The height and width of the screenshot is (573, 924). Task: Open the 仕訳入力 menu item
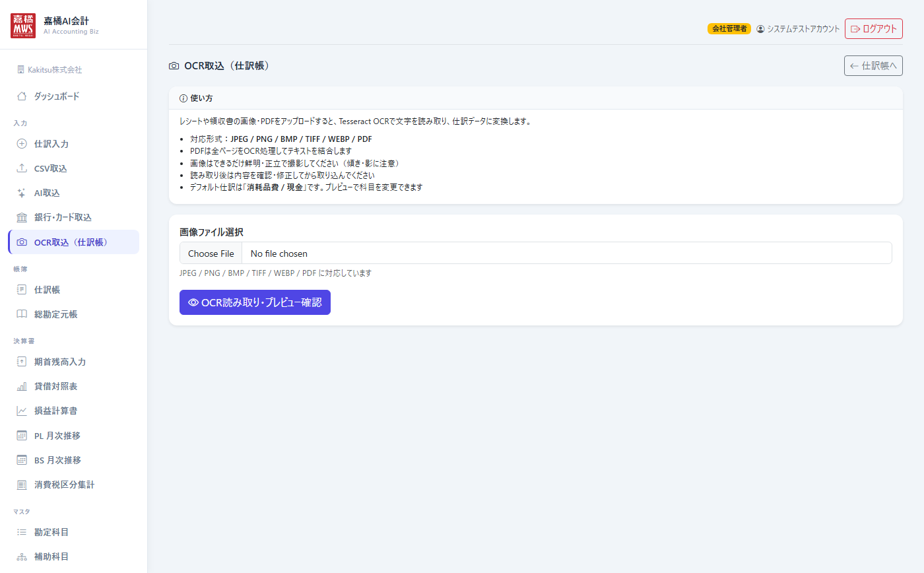[74, 144]
